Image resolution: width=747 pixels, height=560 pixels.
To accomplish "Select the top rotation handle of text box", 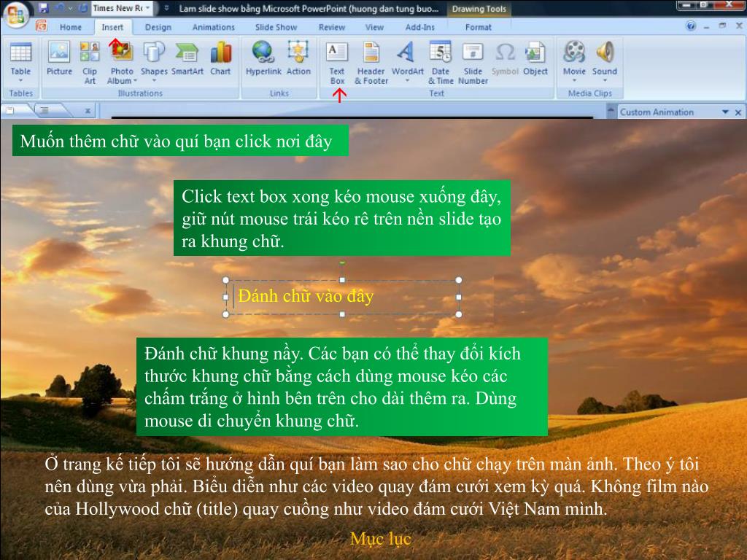I will click(342, 262).
